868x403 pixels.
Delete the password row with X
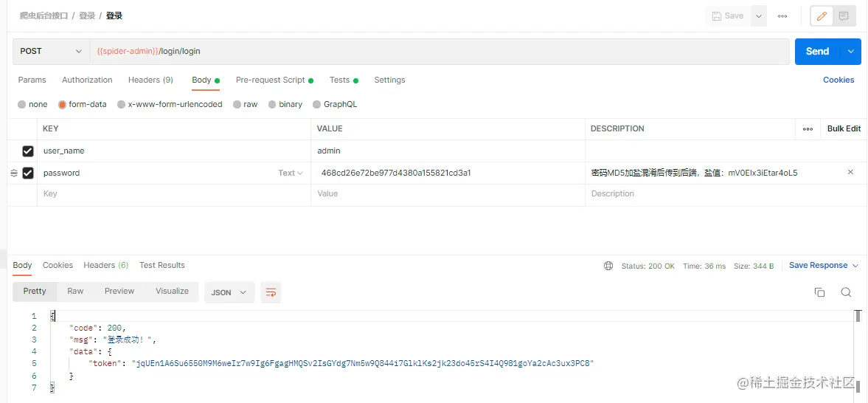coord(851,173)
